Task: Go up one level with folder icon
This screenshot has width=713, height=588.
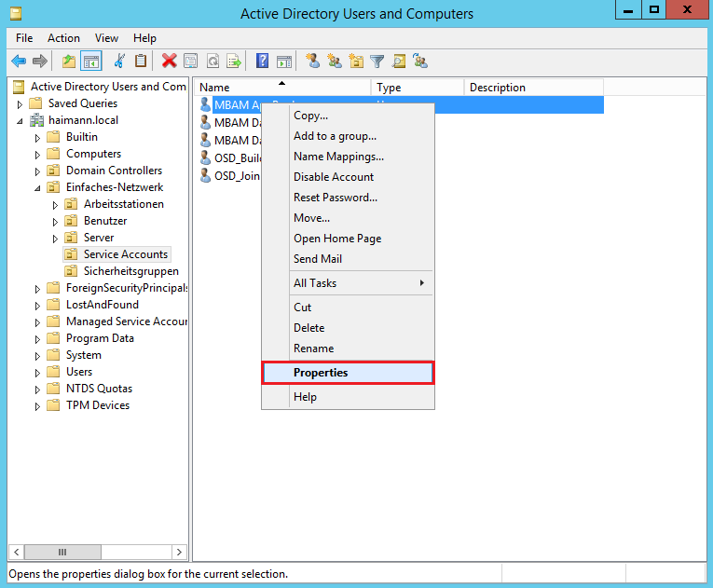Action: pos(69,61)
